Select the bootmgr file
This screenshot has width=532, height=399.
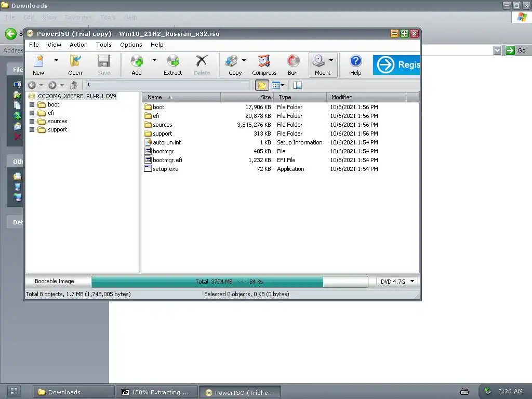click(x=163, y=151)
